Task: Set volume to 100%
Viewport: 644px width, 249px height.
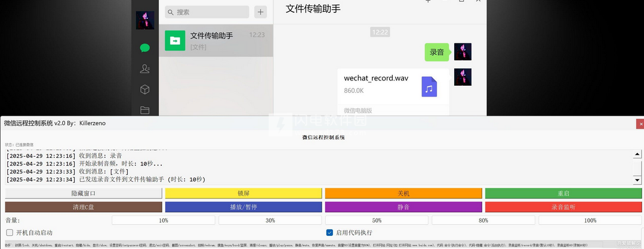Action: click(x=590, y=220)
